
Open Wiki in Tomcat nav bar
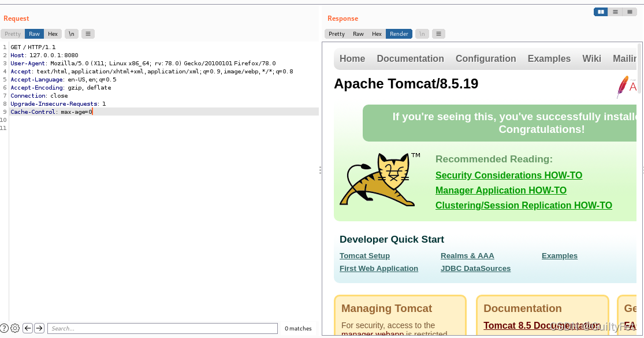coord(592,59)
